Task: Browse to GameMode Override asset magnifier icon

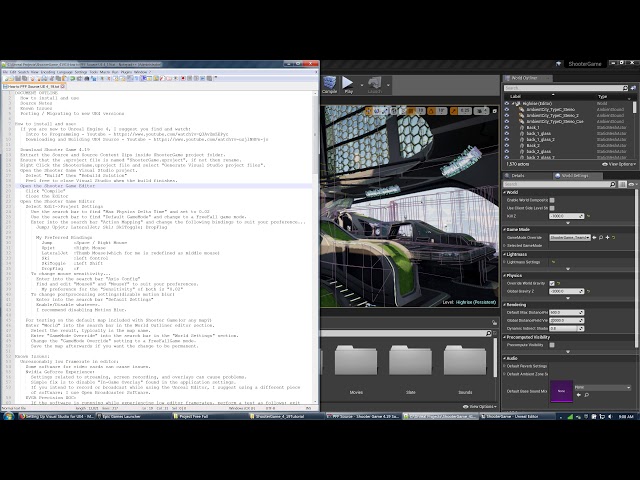Action: (601, 238)
